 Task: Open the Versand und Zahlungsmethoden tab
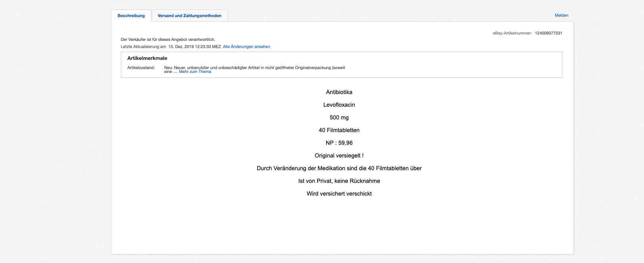[189, 16]
